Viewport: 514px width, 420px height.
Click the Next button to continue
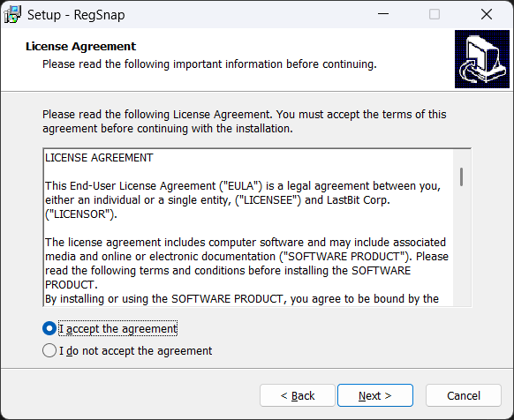pyautogui.click(x=375, y=395)
